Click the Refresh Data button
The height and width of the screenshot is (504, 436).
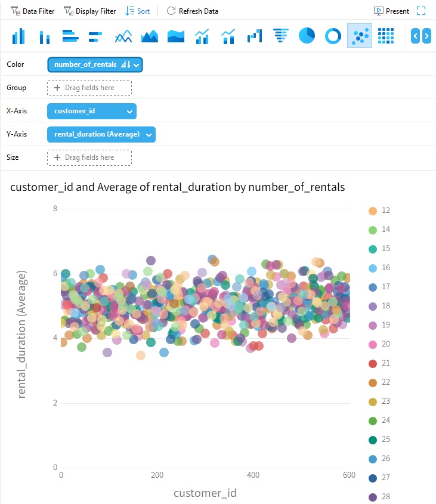click(192, 11)
